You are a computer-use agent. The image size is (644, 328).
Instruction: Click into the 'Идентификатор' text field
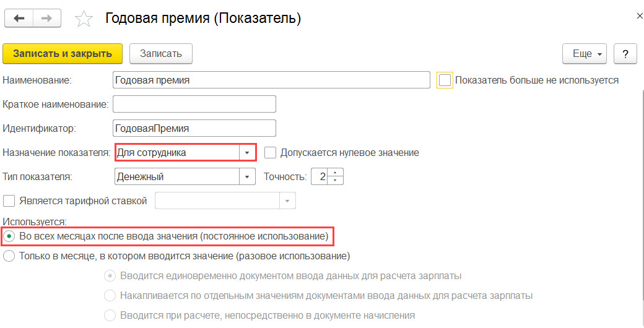194,129
